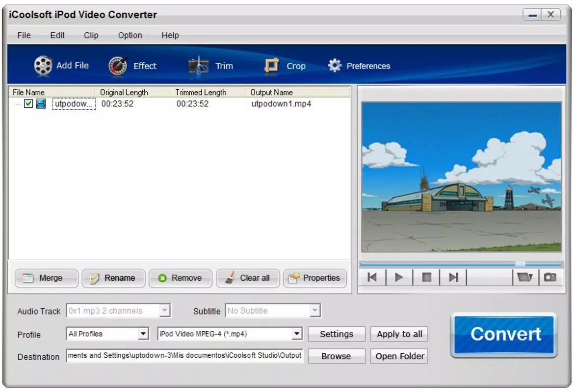The image size is (575, 392).
Task: Open profile Settings
Action: (337, 334)
